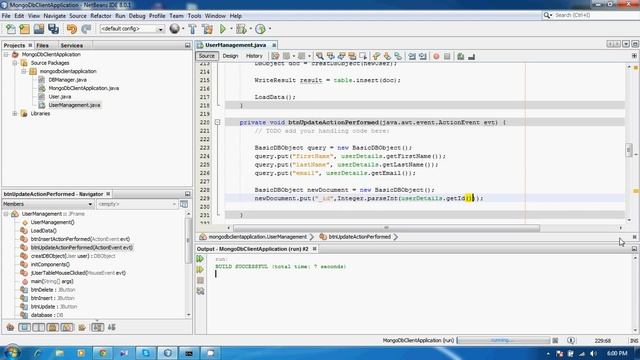Click the Last Edit icon beside History

275,56
